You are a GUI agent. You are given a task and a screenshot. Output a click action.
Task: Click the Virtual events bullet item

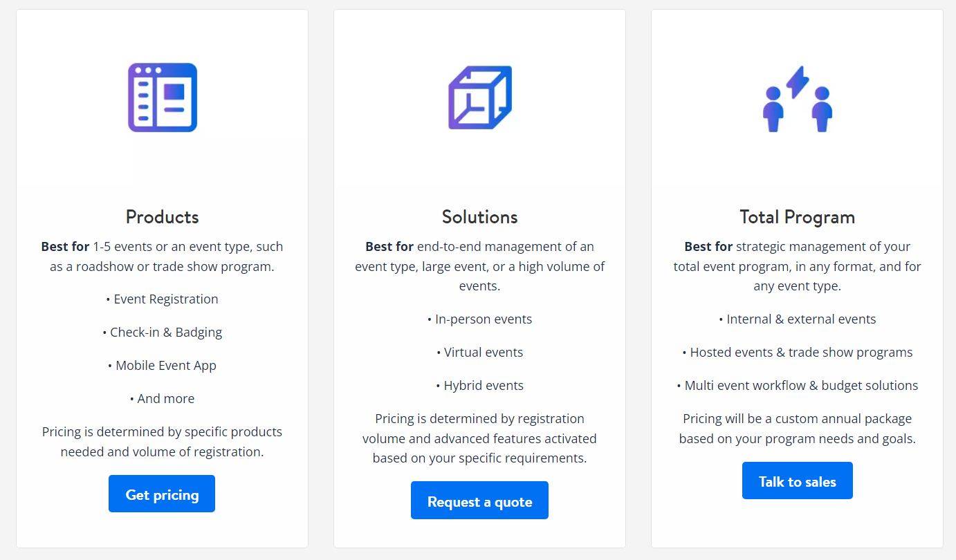coord(479,353)
